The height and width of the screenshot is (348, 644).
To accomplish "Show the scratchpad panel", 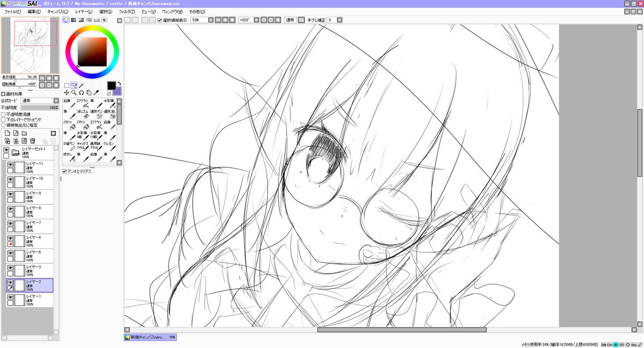I will tap(104, 20).
